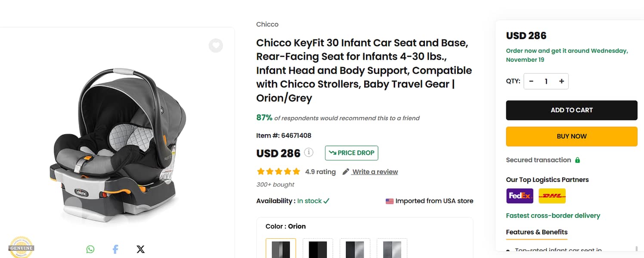Deselect the currently selected Orion color swatch
The image size is (644, 258).
coord(281,249)
